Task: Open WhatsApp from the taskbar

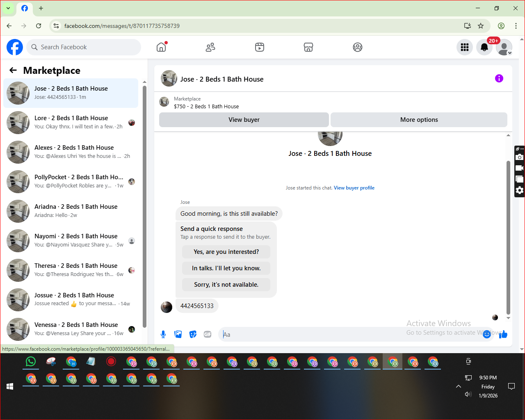Action: pos(31,361)
